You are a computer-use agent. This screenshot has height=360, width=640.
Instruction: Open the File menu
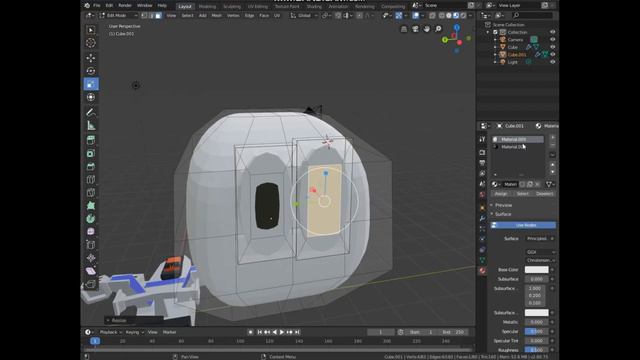pos(97,6)
